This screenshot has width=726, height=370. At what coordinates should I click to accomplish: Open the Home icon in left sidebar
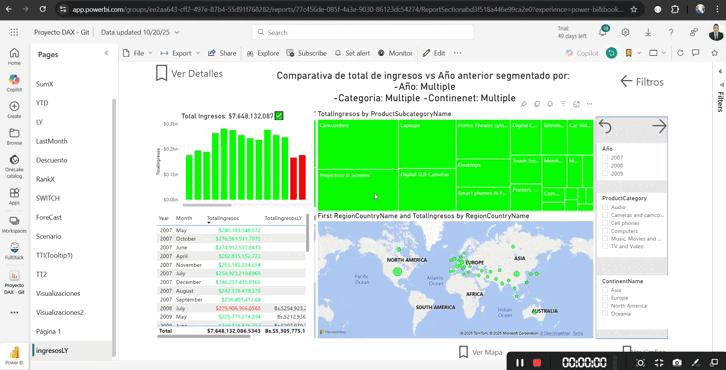pyautogui.click(x=14, y=56)
